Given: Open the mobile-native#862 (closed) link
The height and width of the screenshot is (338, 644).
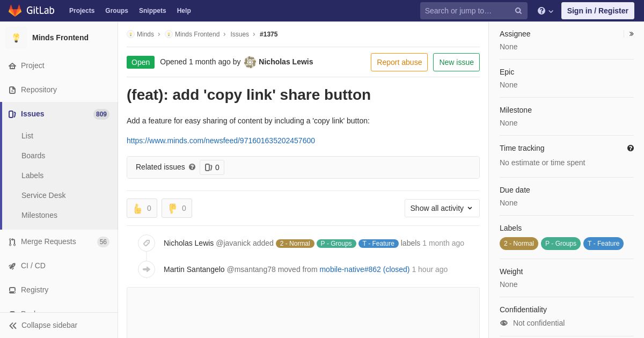Looking at the screenshot, I should point(364,269).
